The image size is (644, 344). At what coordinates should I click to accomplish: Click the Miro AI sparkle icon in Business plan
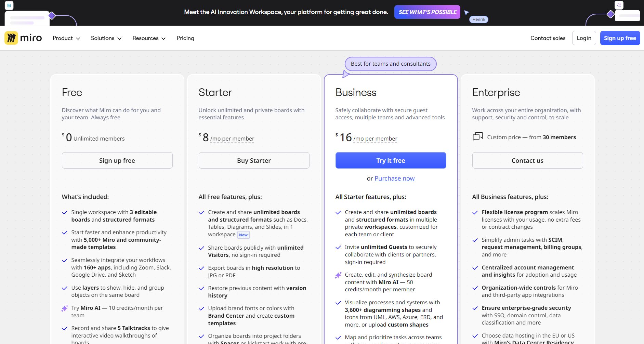point(338,275)
